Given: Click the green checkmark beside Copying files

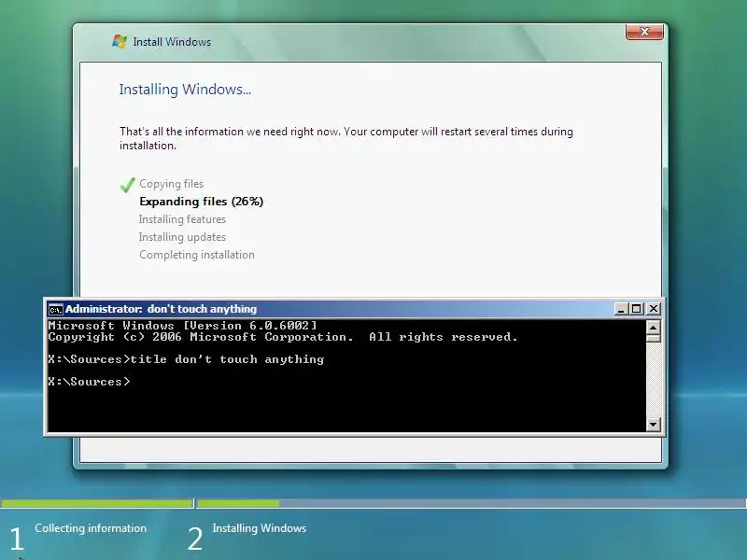Looking at the screenshot, I should click(128, 185).
